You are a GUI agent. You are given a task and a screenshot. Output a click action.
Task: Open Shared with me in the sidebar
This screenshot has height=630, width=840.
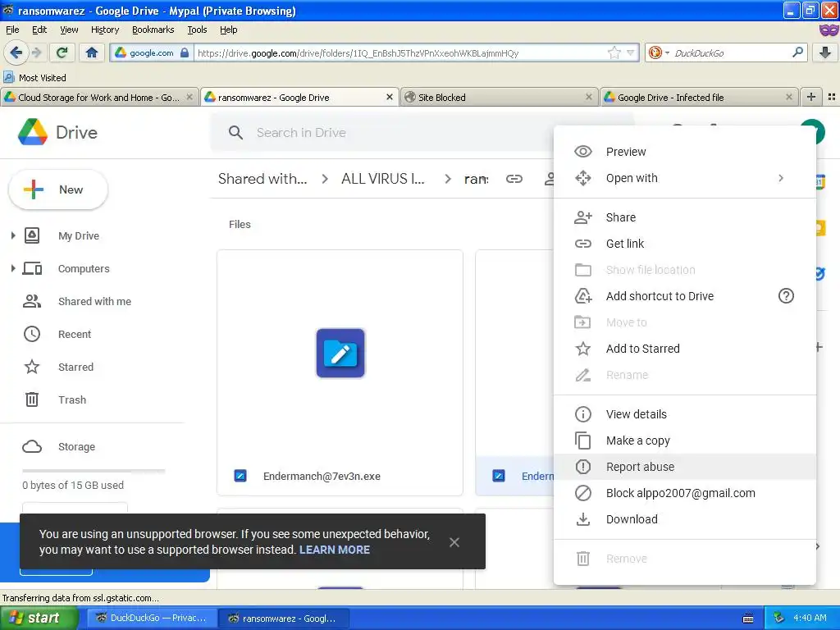click(94, 301)
